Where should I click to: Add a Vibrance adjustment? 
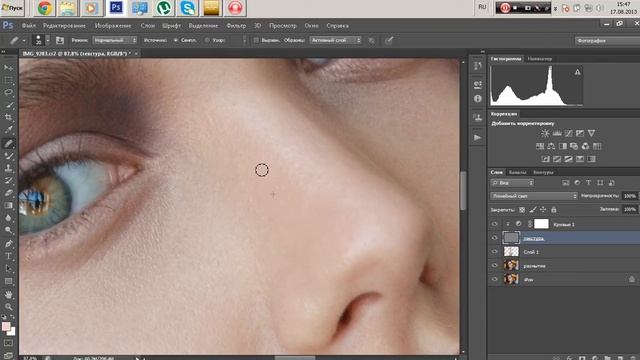click(x=591, y=133)
